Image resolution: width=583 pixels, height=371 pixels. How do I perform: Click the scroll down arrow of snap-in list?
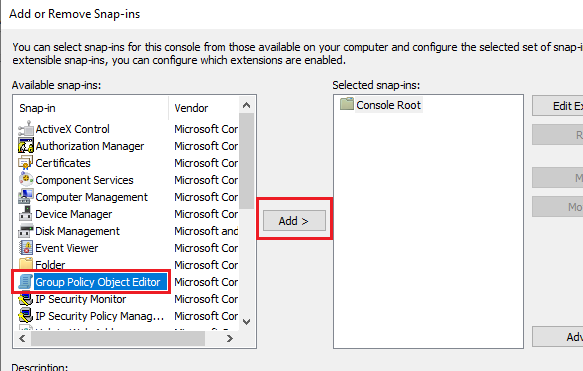point(246,322)
